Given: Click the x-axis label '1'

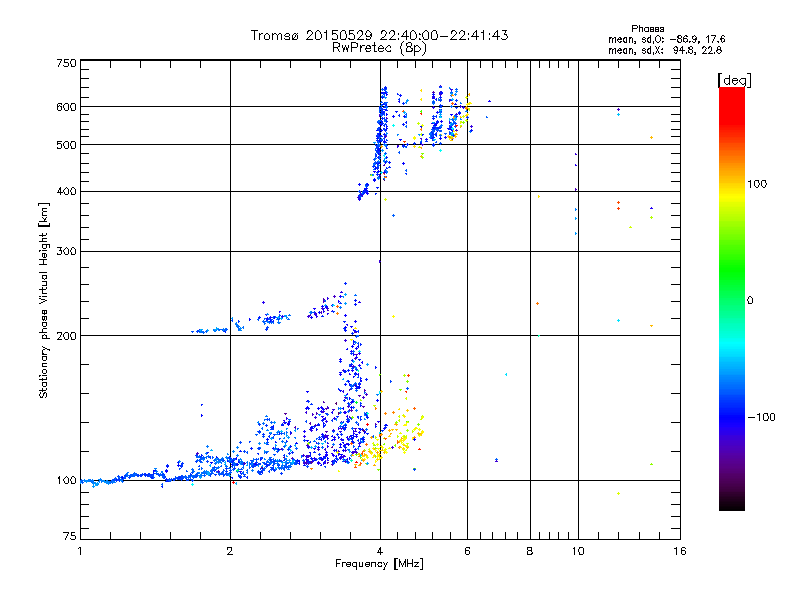Looking at the screenshot, I should [80, 551].
